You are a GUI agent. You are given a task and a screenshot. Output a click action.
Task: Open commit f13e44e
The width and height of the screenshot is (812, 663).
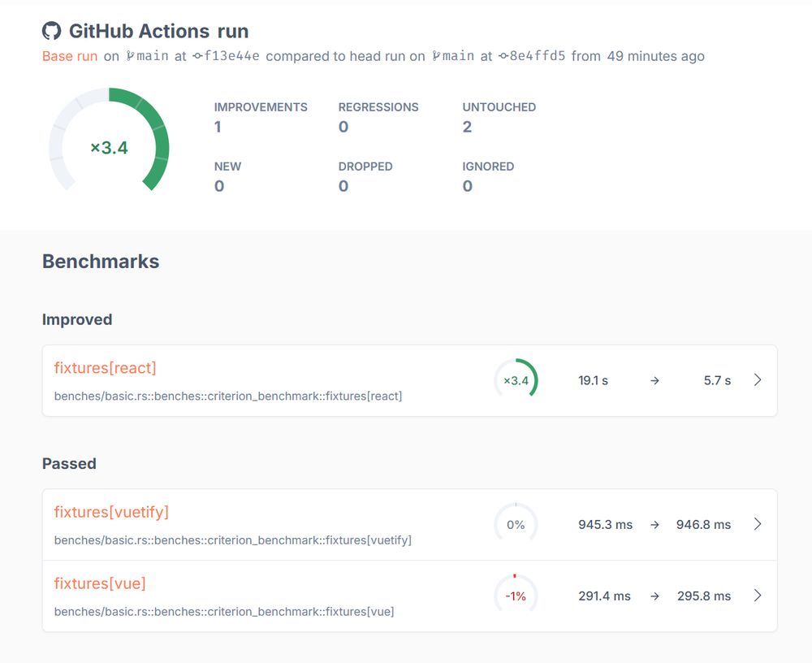231,56
